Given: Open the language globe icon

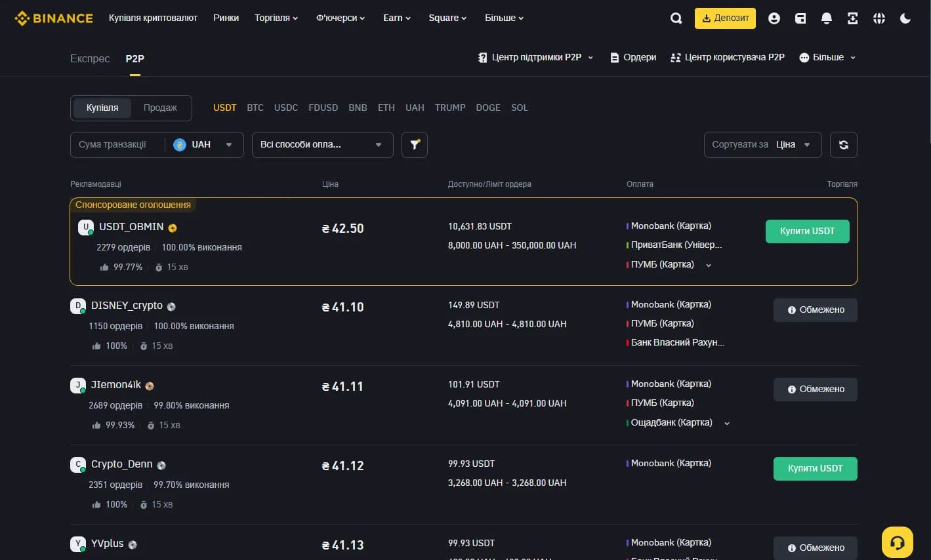Looking at the screenshot, I should 879,18.
